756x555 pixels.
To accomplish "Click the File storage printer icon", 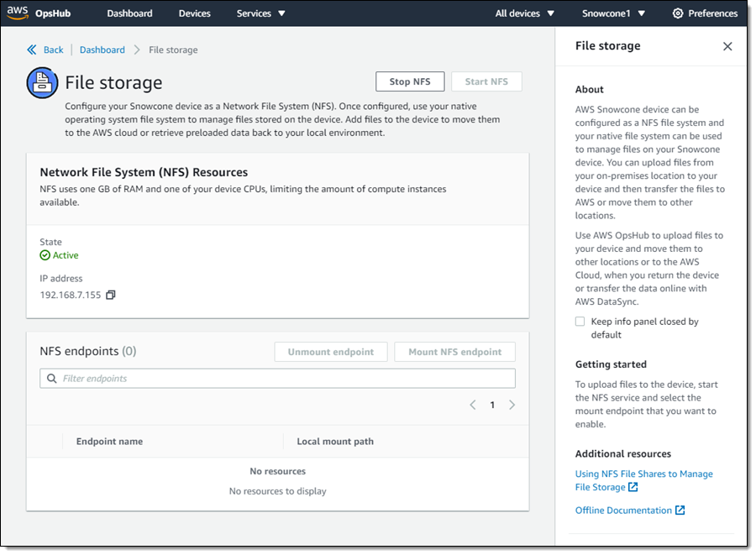I will pos(42,82).
